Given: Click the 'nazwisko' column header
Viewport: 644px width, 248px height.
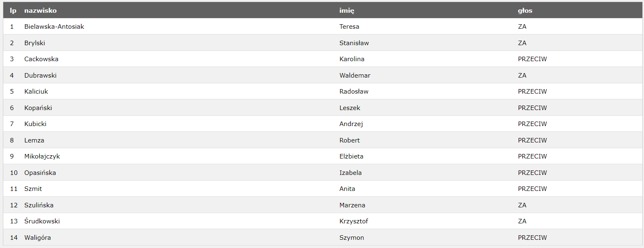Looking at the screenshot, I should tap(40, 10).
